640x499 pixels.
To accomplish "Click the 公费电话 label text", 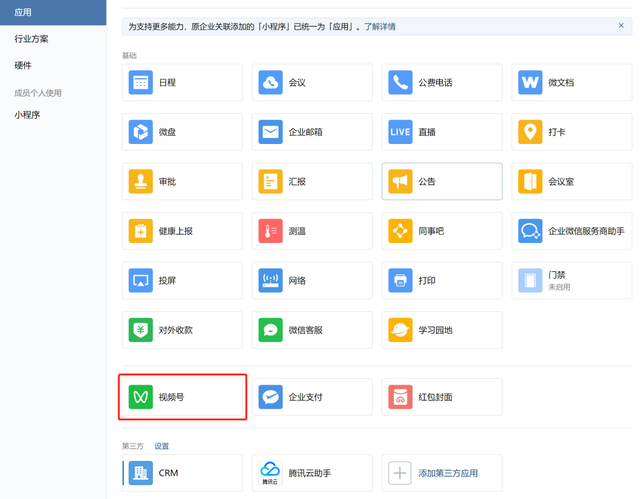I will point(435,82).
